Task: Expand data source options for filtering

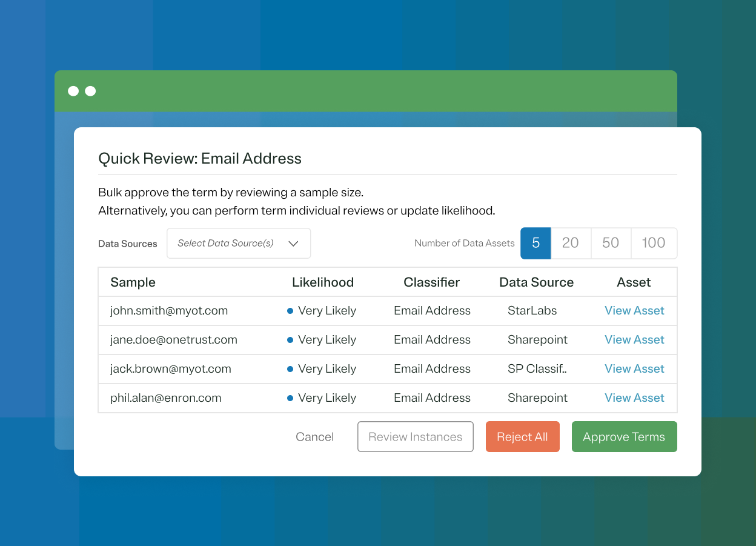Action: point(238,243)
